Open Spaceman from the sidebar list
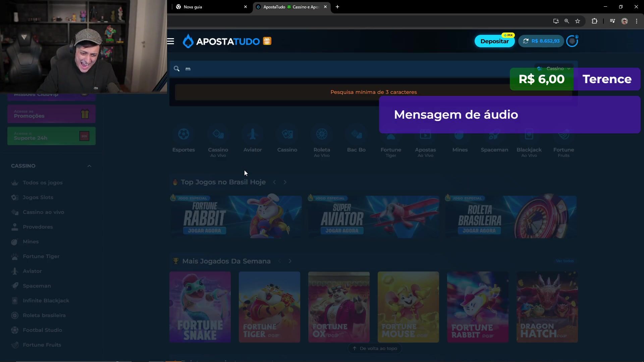Screen dimensions: 644x362 [x=37, y=286]
